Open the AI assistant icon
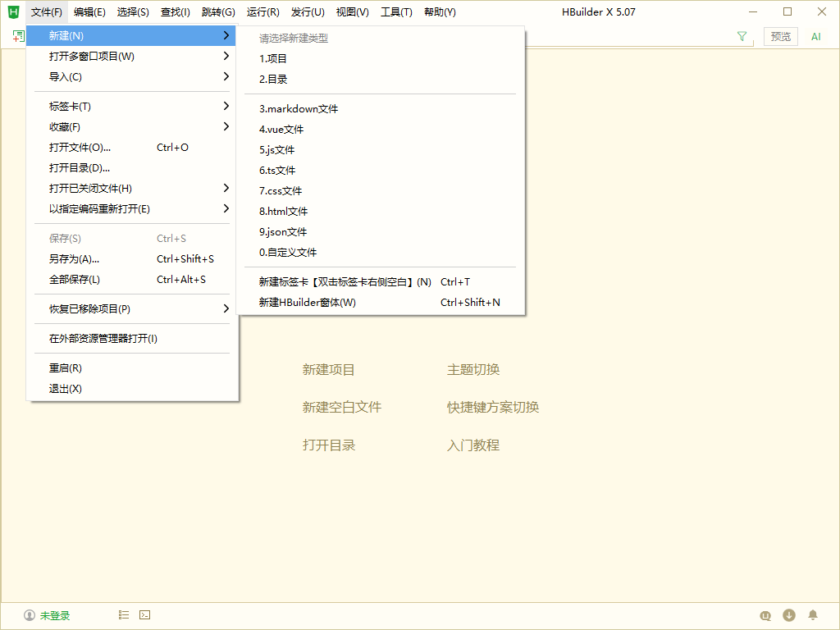This screenshot has width=840, height=630. (x=816, y=36)
